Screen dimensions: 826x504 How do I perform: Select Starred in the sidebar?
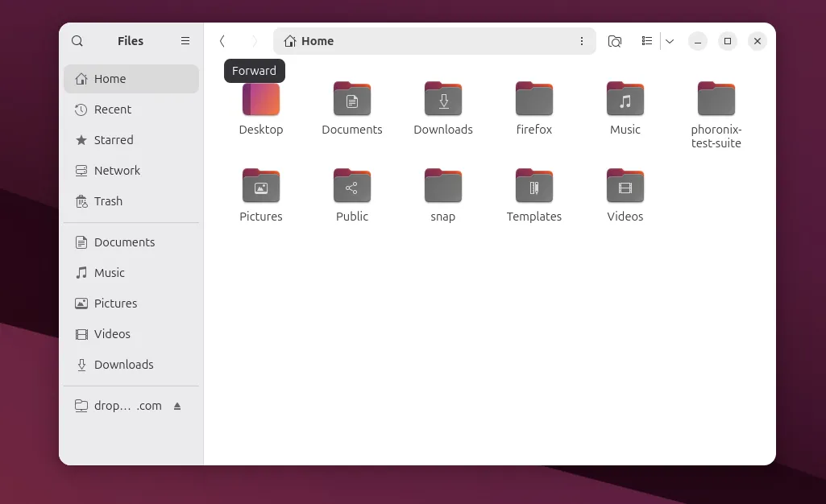pyautogui.click(x=113, y=140)
